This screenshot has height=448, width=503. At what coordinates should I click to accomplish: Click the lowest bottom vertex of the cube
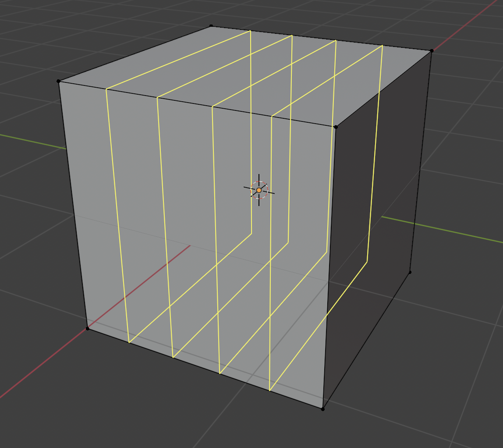[x=323, y=409]
